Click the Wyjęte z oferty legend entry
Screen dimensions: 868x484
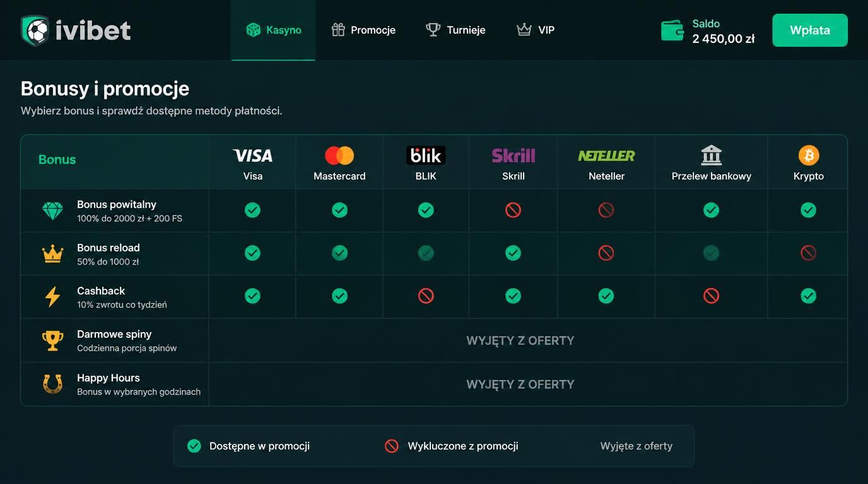click(x=636, y=446)
